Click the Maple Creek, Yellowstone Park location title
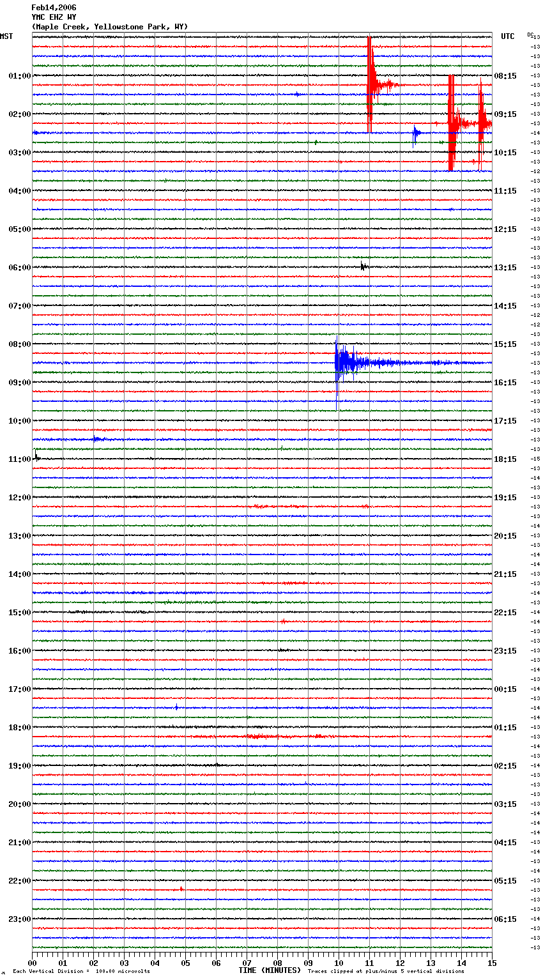This screenshot has width=543, height=980. point(110,27)
